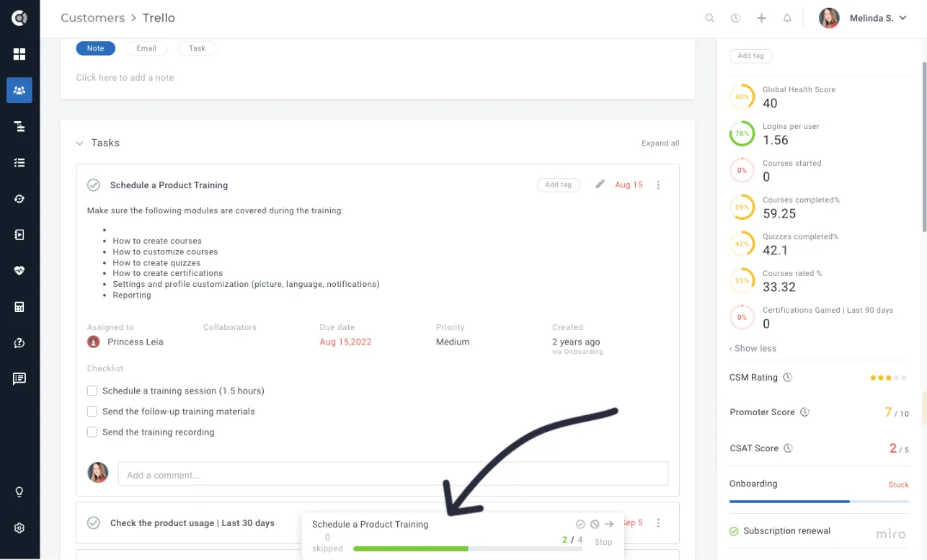Complete step using popup check circle icon
This screenshot has height=560, width=927.
(x=580, y=524)
